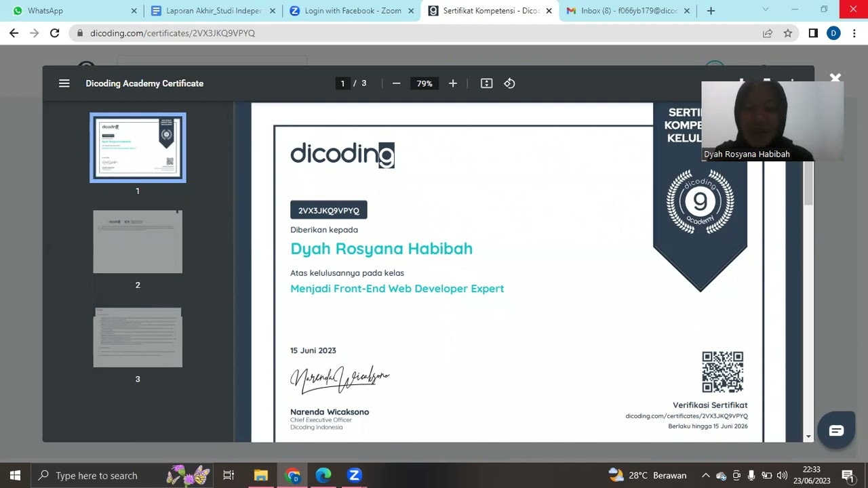Viewport: 868px width, 488px height.
Task: Open the notification center
Action: [x=848, y=475]
